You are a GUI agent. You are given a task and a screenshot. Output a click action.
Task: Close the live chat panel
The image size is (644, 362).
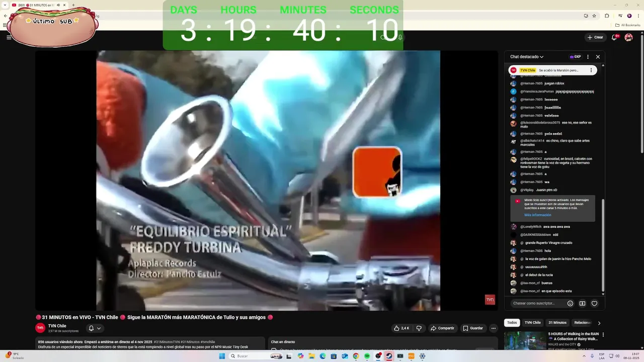pos(598,57)
